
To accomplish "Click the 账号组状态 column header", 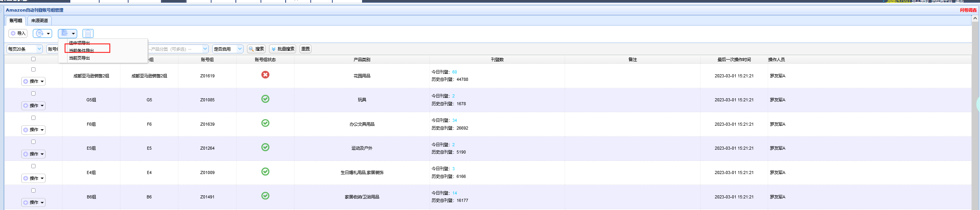I will (x=266, y=60).
